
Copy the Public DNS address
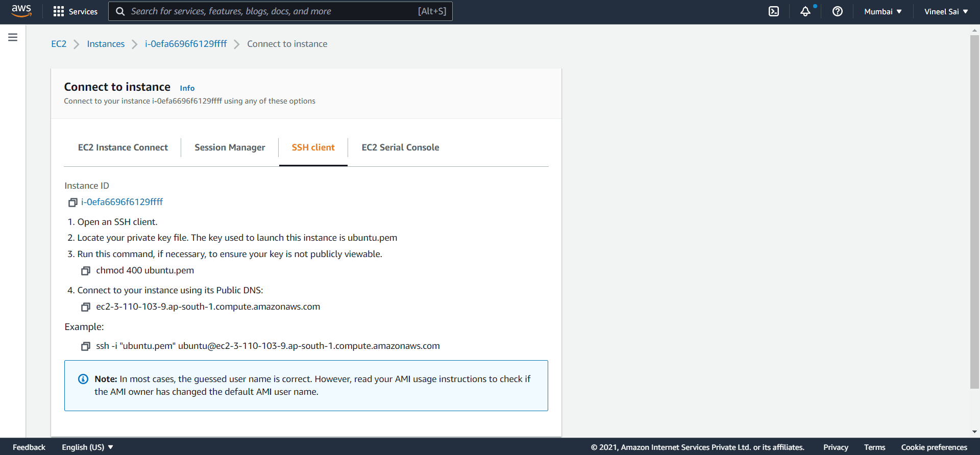coord(86,307)
